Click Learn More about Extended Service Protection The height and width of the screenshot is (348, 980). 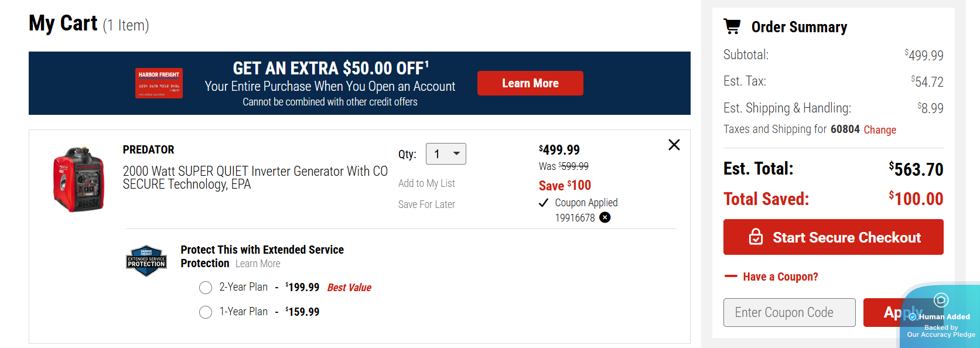click(x=257, y=263)
